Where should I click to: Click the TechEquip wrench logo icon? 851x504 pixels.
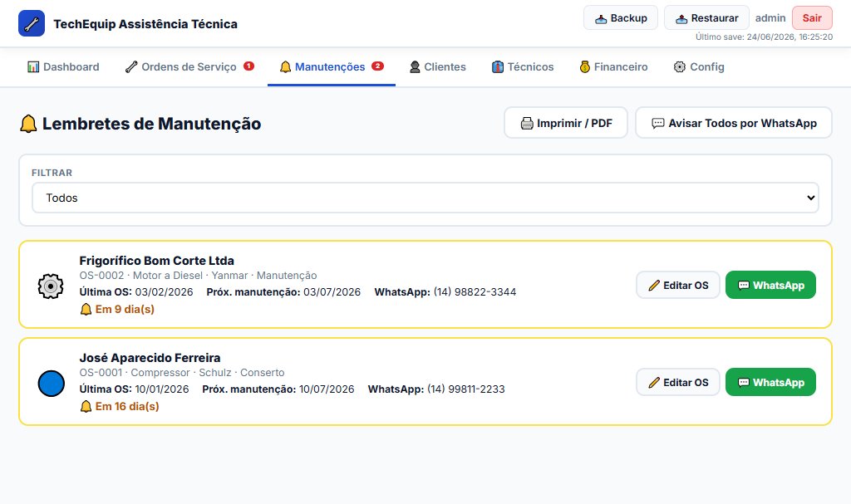tap(32, 23)
